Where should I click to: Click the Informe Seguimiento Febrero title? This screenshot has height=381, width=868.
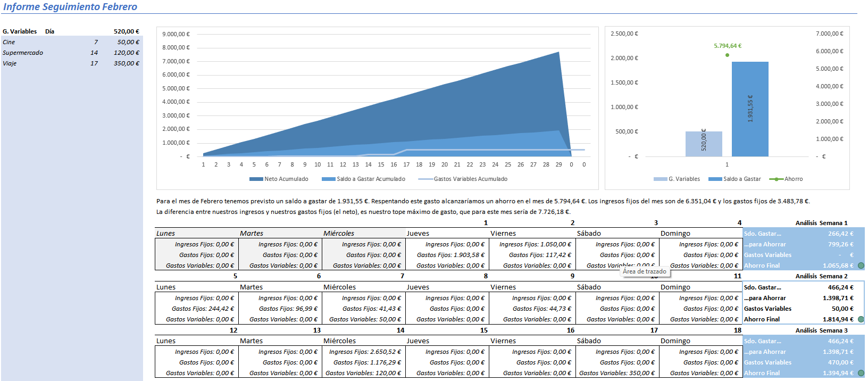tap(70, 7)
